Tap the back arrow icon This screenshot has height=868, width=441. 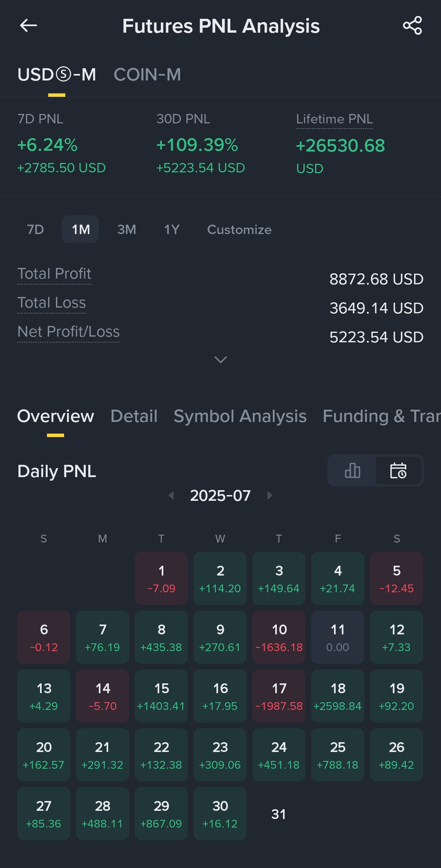coord(29,26)
